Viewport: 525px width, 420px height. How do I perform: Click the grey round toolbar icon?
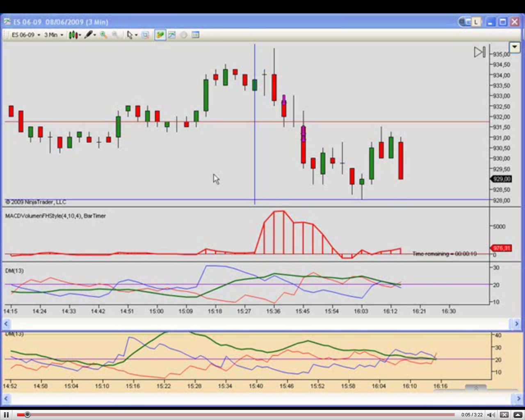point(184,35)
